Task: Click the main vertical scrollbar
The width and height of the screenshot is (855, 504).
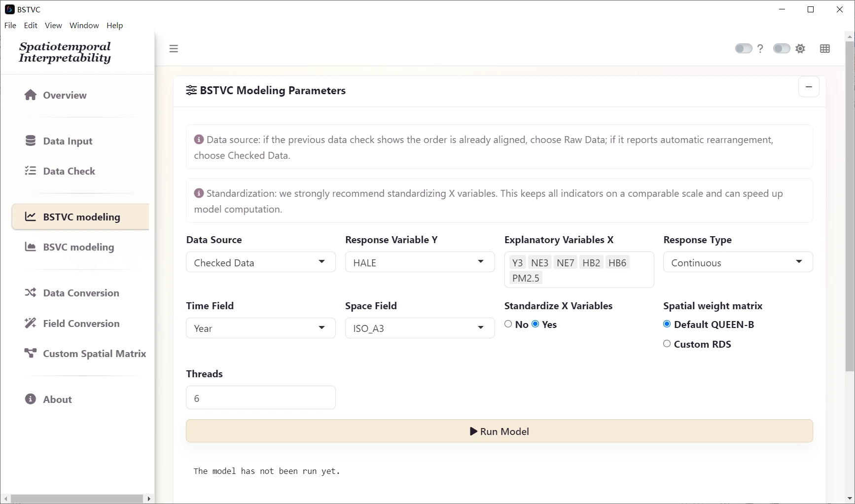Action: tap(850, 206)
